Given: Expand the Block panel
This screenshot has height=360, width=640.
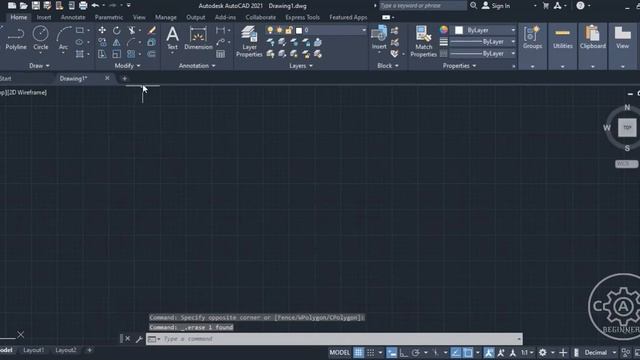Looking at the screenshot, I should pyautogui.click(x=388, y=66).
